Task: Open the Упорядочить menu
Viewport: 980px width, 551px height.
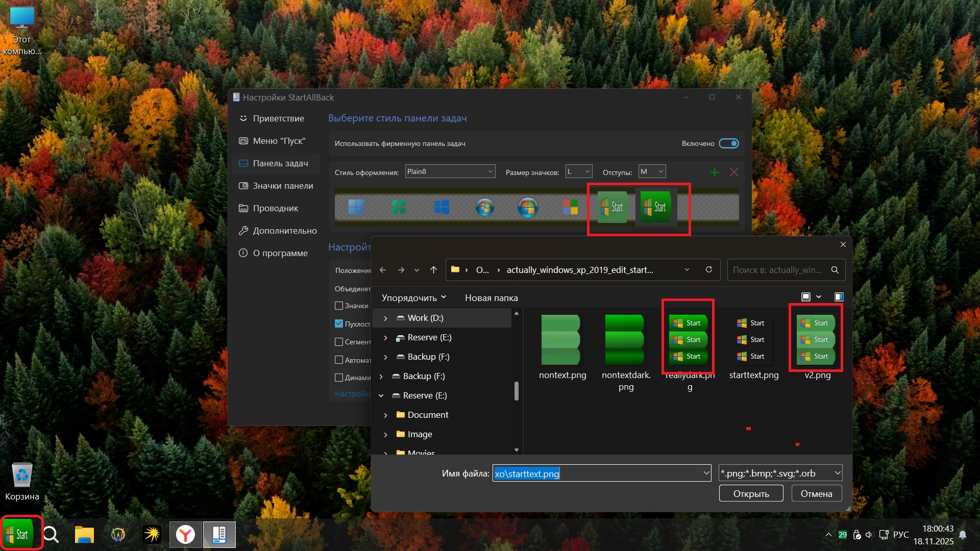Action: click(413, 297)
